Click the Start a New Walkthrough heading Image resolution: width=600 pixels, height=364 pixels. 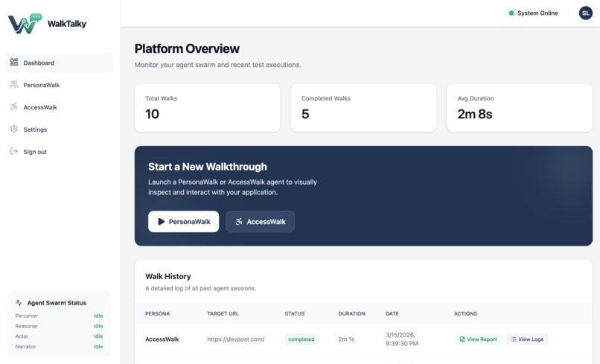tap(208, 167)
